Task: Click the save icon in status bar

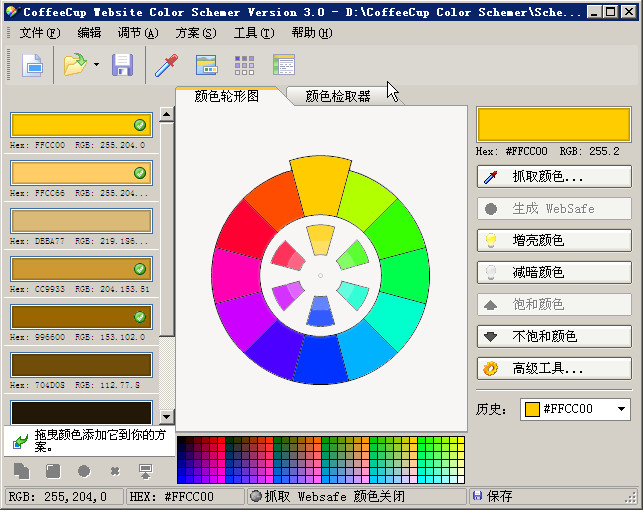Action: (478, 496)
